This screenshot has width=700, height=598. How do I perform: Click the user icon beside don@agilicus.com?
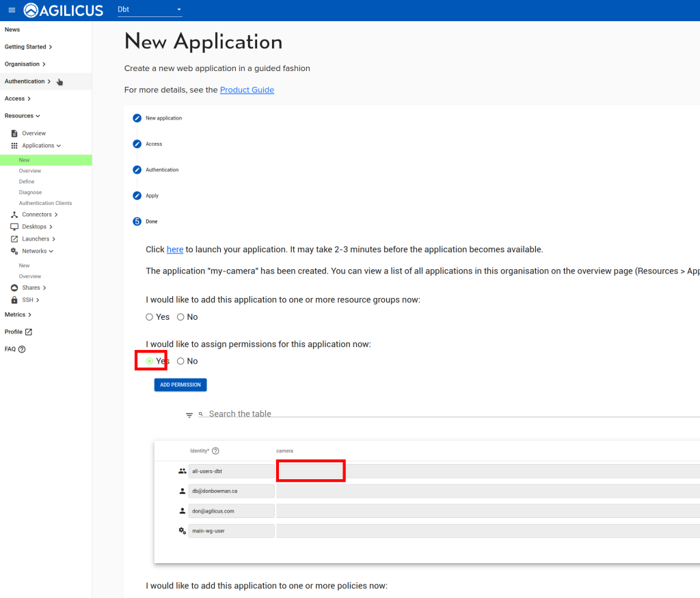tap(182, 511)
